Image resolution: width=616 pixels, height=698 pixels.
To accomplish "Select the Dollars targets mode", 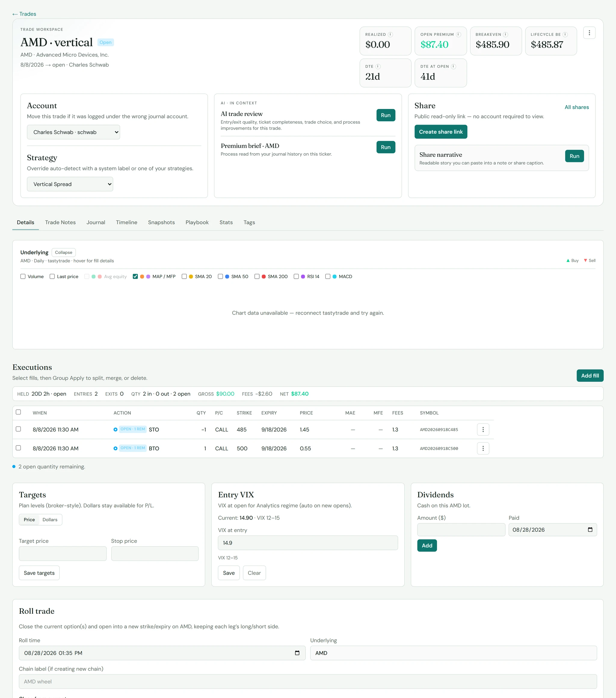I will click(x=50, y=520).
